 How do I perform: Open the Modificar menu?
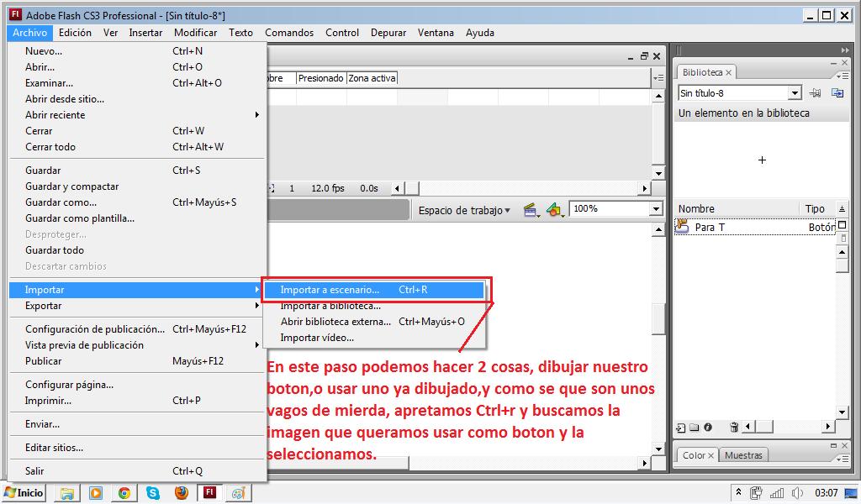coord(195,33)
